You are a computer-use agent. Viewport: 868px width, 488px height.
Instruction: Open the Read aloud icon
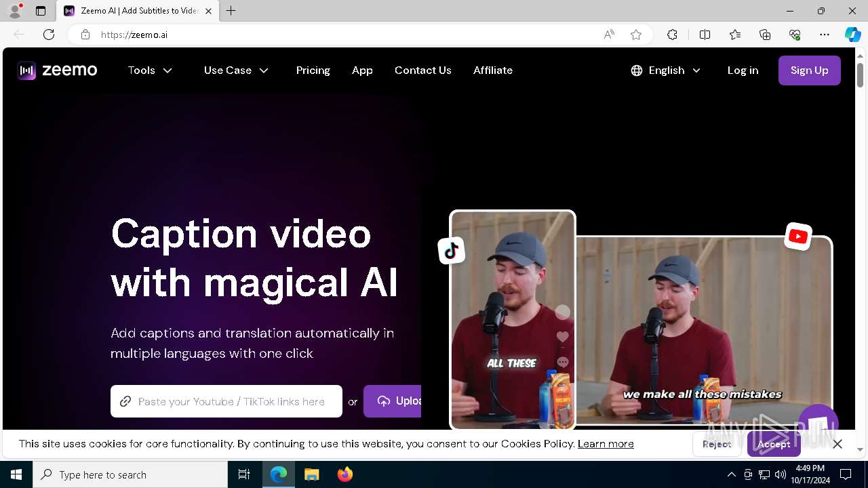click(x=609, y=35)
